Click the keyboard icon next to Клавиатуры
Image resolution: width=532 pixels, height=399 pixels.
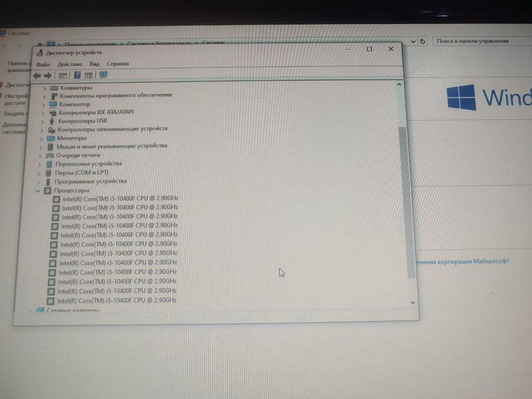[x=54, y=88]
